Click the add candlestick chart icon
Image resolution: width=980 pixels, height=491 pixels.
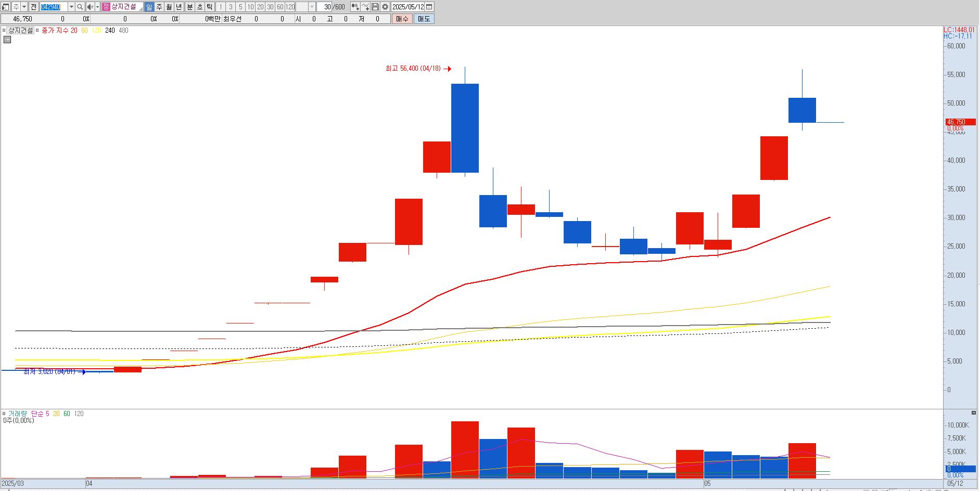(355, 7)
